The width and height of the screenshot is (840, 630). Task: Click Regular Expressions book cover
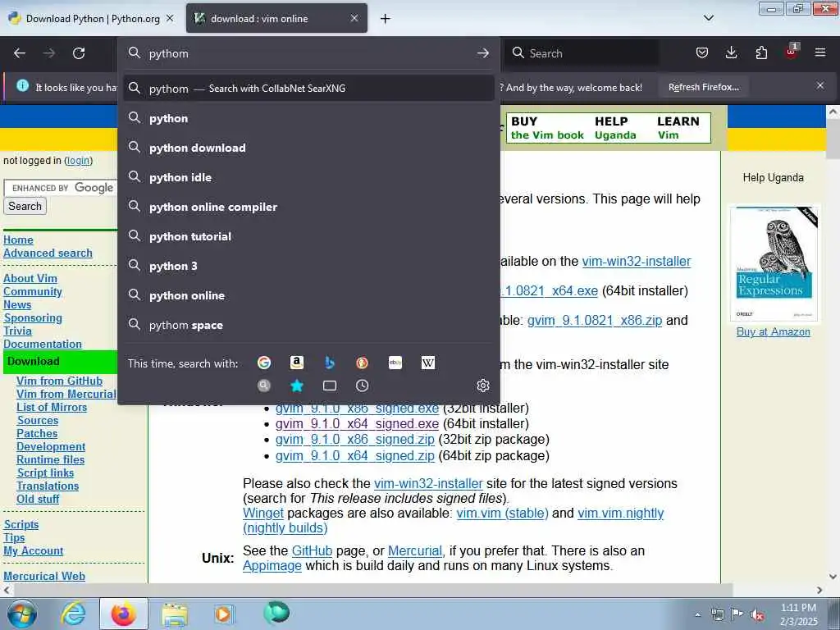(774, 262)
